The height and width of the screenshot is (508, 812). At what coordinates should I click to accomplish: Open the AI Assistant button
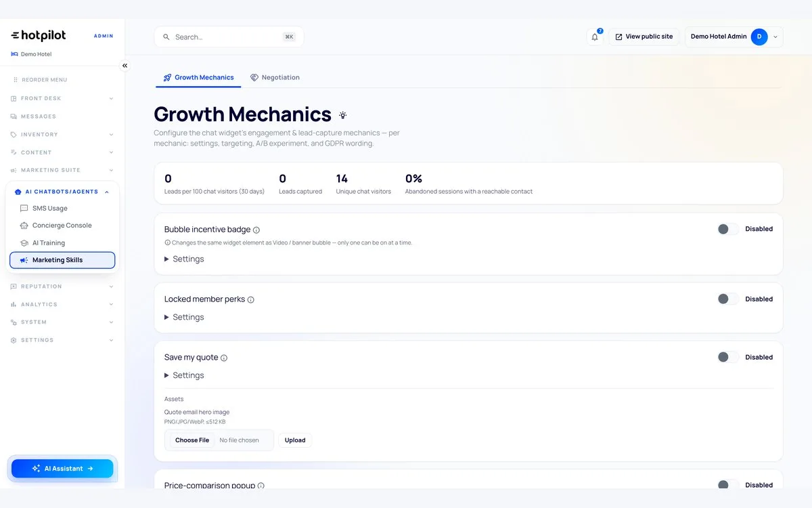pyautogui.click(x=62, y=469)
